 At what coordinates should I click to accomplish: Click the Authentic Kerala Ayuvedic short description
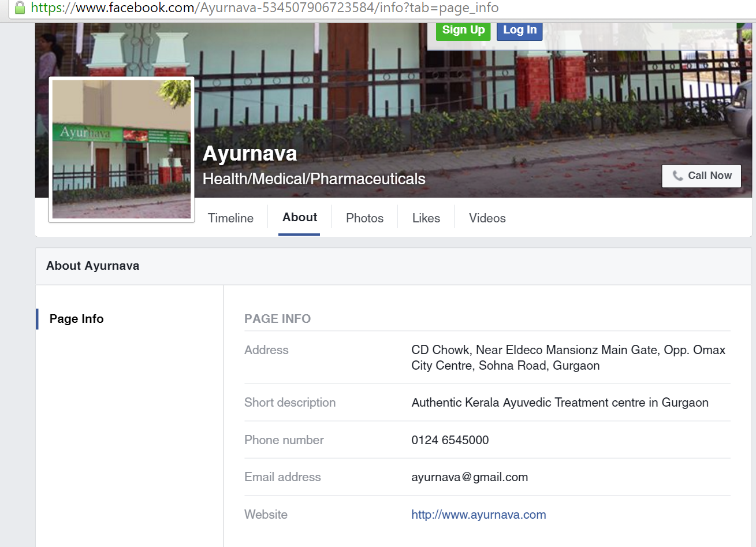560,403
